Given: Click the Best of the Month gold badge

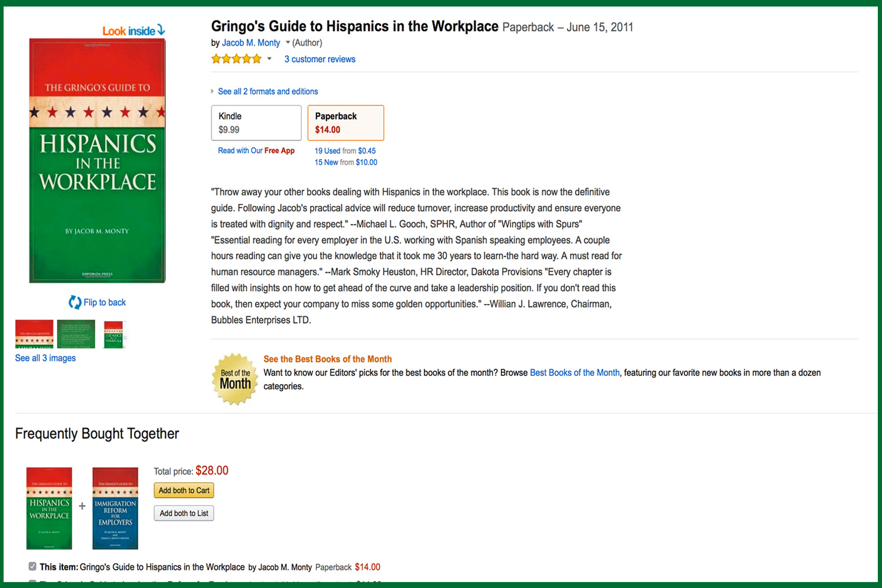Looking at the screenshot, I should (x=235, y=379).
